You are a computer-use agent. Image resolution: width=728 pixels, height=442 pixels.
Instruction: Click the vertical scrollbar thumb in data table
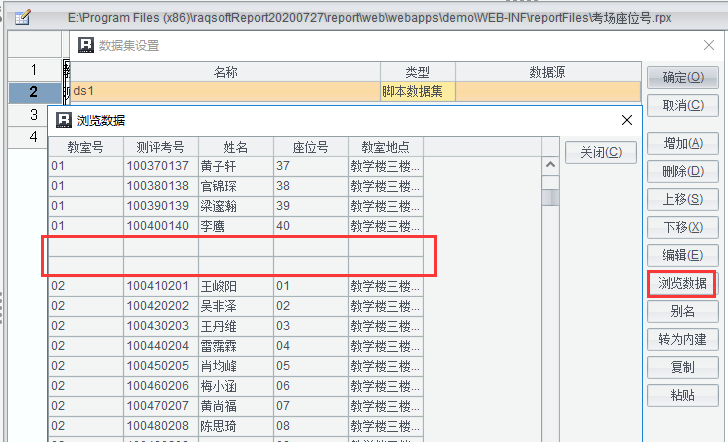550,197
